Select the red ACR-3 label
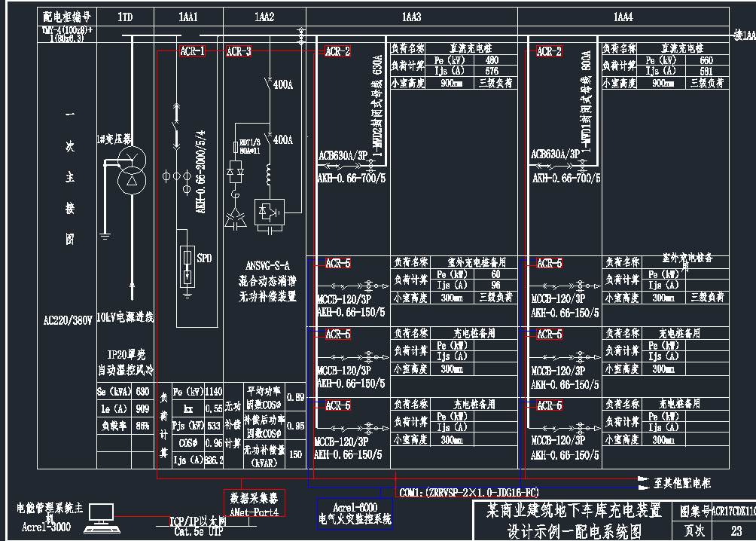Viewport: 756px width, 541px height. click(239, 51)
